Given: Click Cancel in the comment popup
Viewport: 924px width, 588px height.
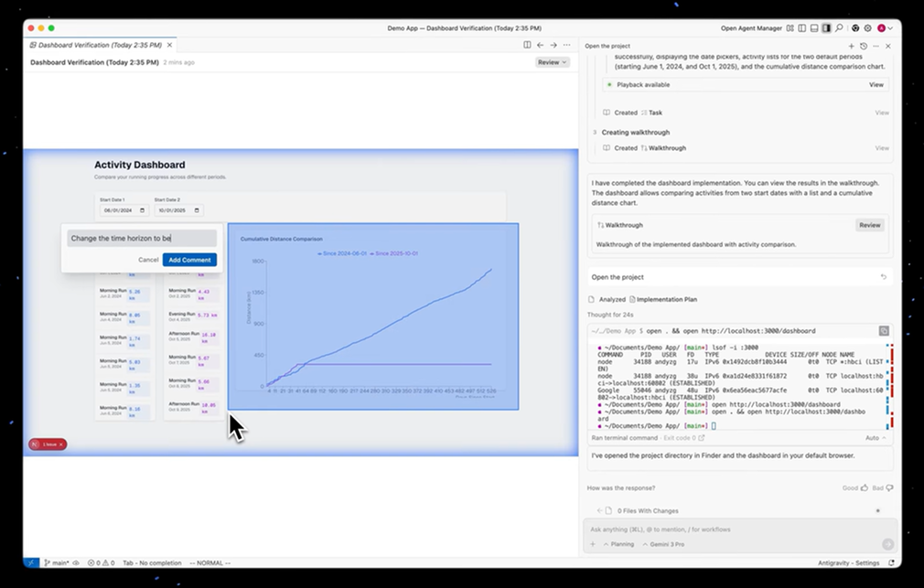Looking at the screenshot, I should (148, 260).
